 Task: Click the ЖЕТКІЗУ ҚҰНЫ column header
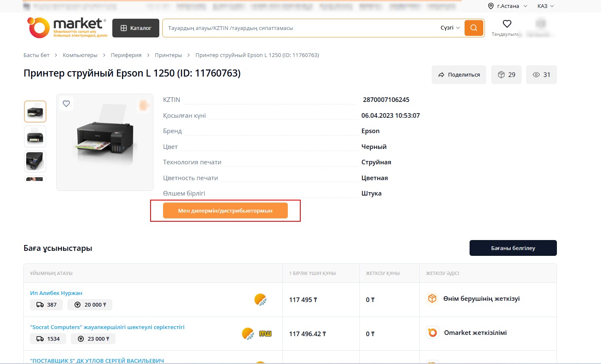(x=383, y=273)
